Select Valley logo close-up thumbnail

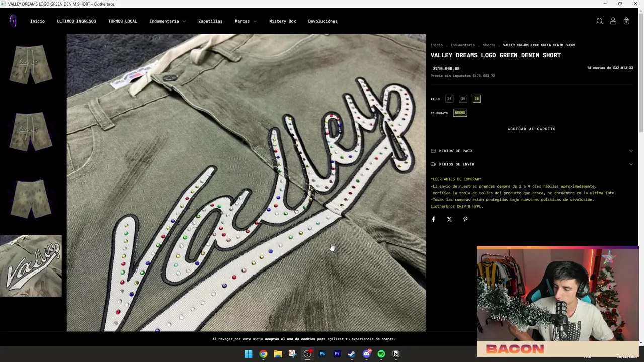[x=31, y=265]
